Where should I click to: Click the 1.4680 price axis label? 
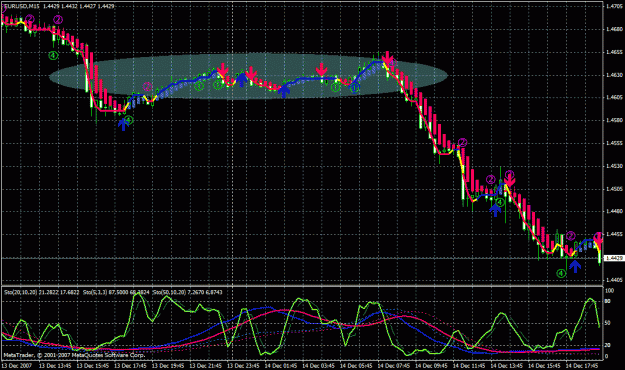(x=614, y=29)
